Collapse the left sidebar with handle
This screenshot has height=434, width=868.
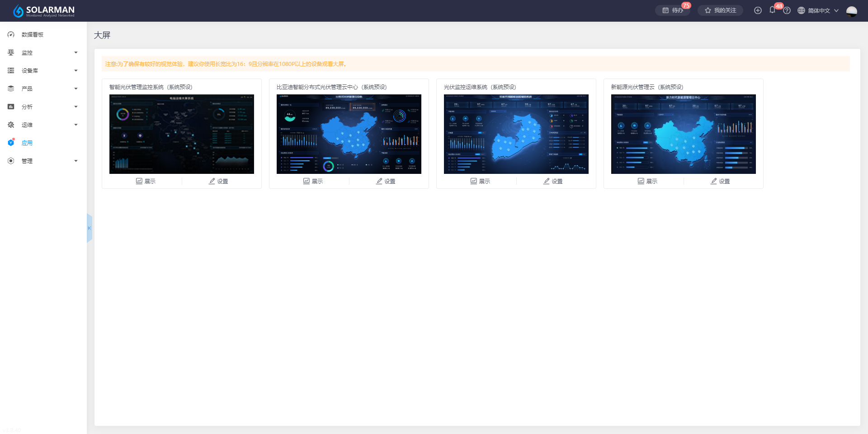pos(89,228)
